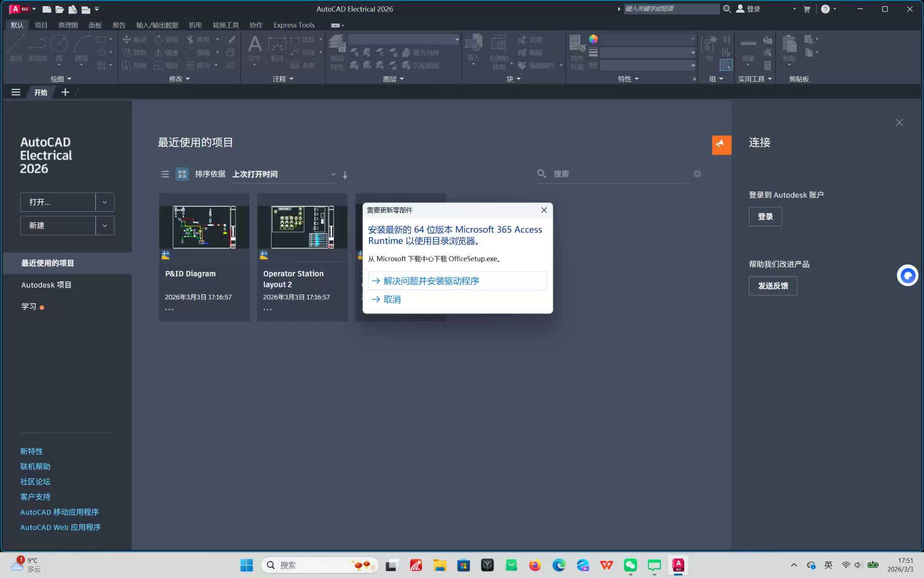Image resolution: width=924 pixels, height=578 pixels.
Task: Click the shopping cart icon in title bar
Action: coord(807,9)
